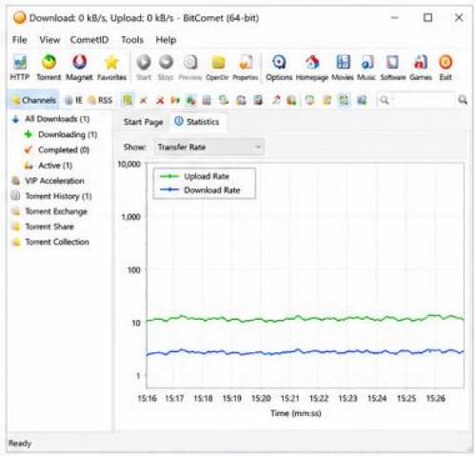Viewport: 476px width, 456px height.
Task: Open a Torrent file via toolbar
Action: (49, 68)
